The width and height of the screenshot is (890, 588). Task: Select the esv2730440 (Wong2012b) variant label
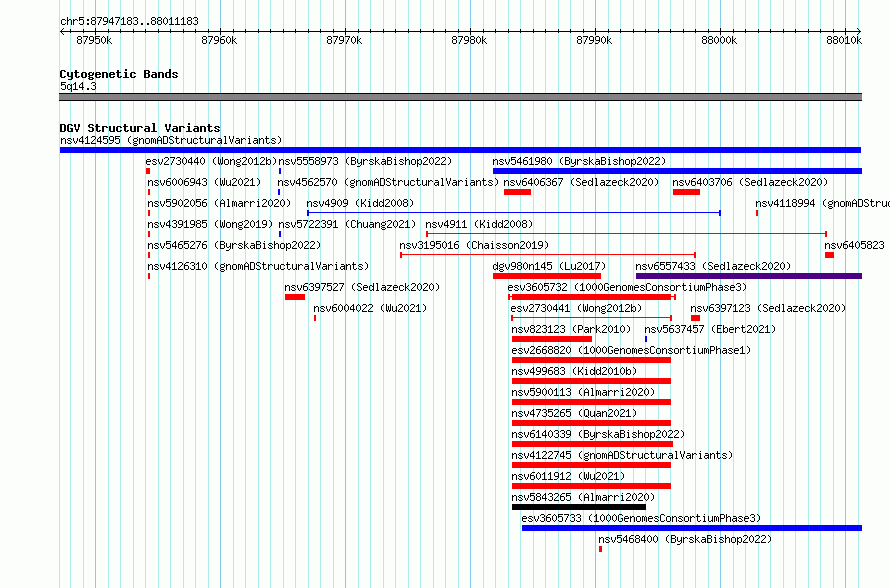[211, 161]
